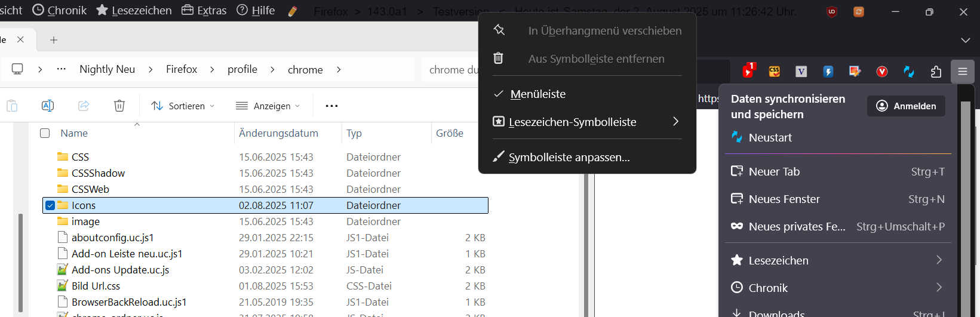Select Symbolleiste anpassen... from context menu
The width and height of the screenshot is (980, 317).
coord(569,157)
